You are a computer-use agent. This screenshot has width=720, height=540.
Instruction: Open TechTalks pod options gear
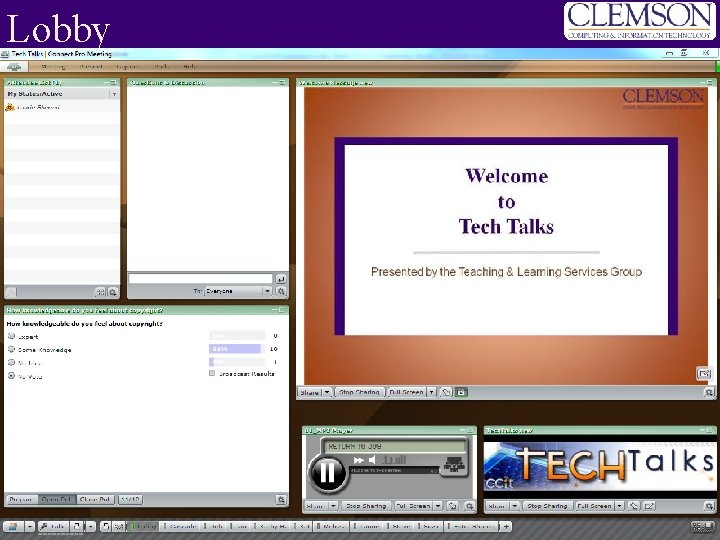click(x=709, y=506)
